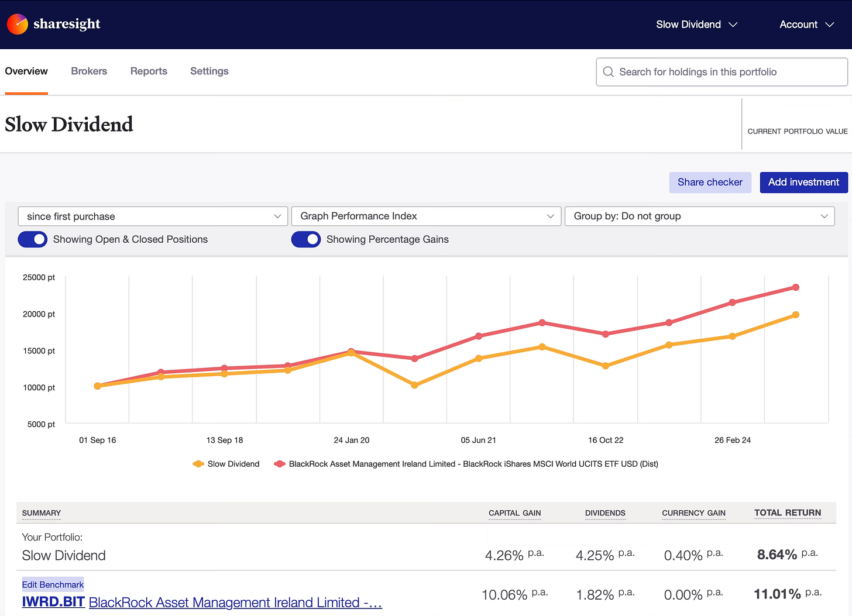Click the '24 Jan 20' axis label

[x=352, y=440]
